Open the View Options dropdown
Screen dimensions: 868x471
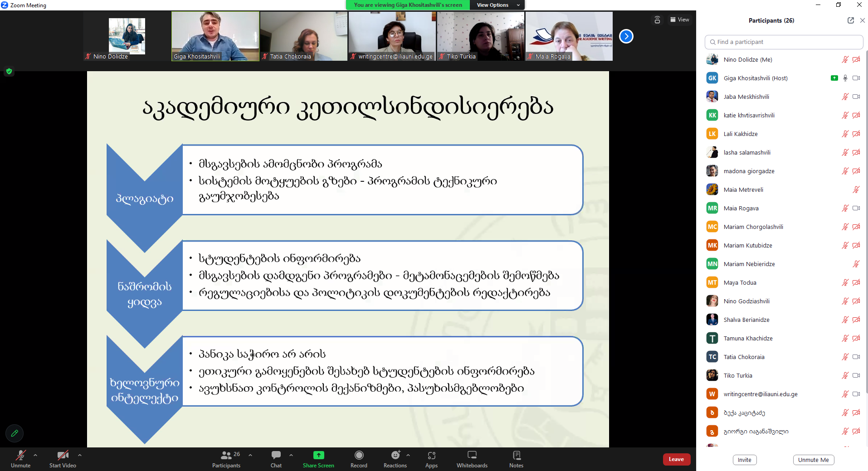click(x=497, y=5)
